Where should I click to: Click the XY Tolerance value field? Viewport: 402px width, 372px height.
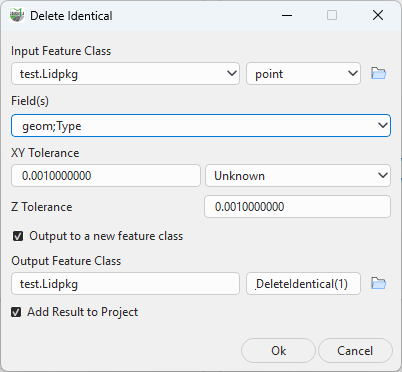106,175
